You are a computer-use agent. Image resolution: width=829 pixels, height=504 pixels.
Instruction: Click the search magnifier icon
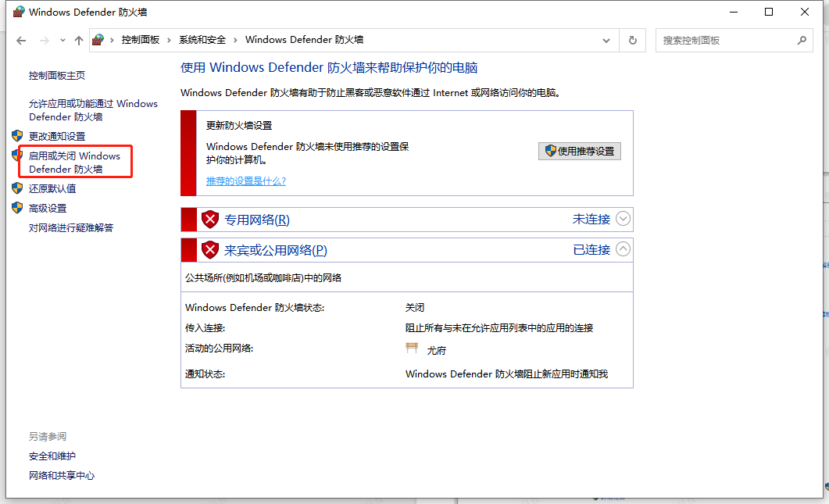802,40
